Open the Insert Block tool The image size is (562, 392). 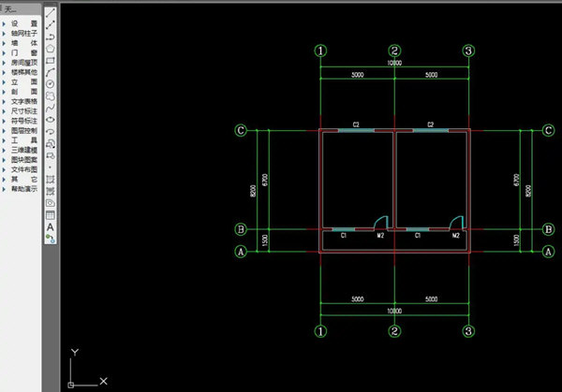(x=51, y=143)
